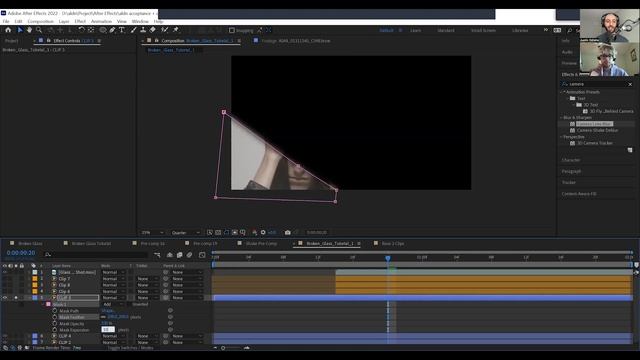Collapse the Blur & Sharpen group

(561, 118)
